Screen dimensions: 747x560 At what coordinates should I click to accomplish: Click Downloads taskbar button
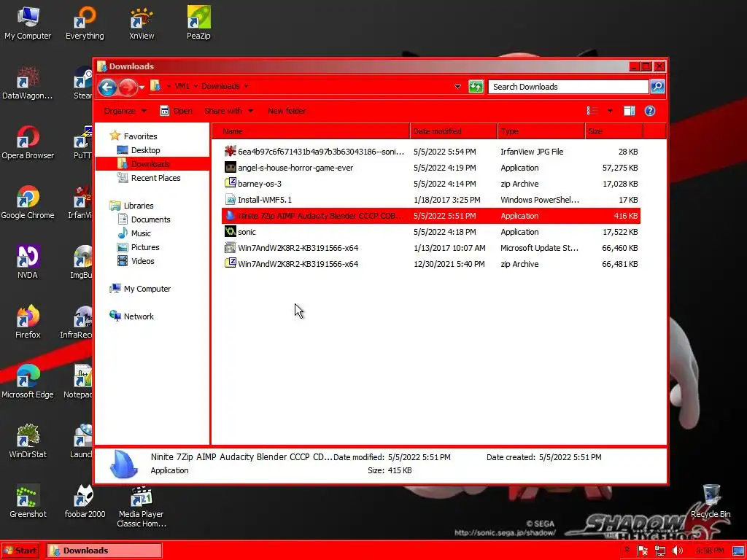point(104,551)
